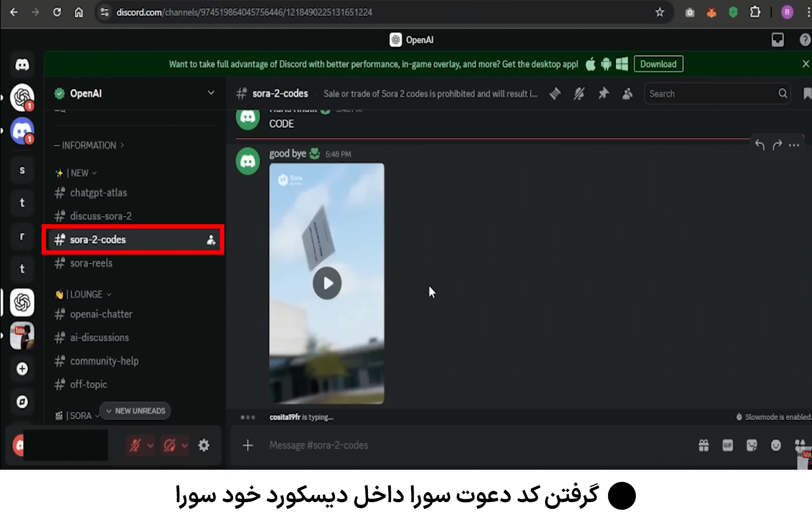812x525 pixels.
Task: Collapse the INFORMATION category
Action: [x=89, y=145]
